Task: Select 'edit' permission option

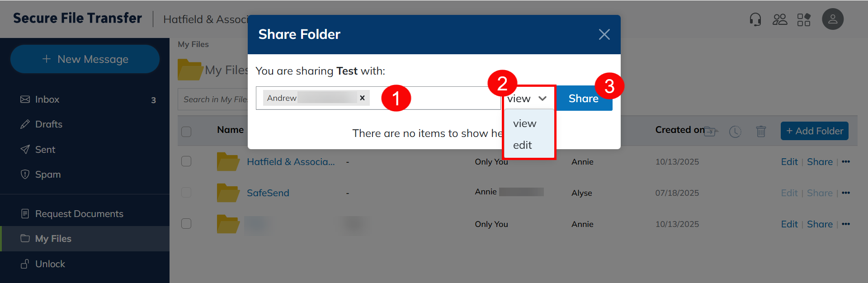Action: pos(523,145)
